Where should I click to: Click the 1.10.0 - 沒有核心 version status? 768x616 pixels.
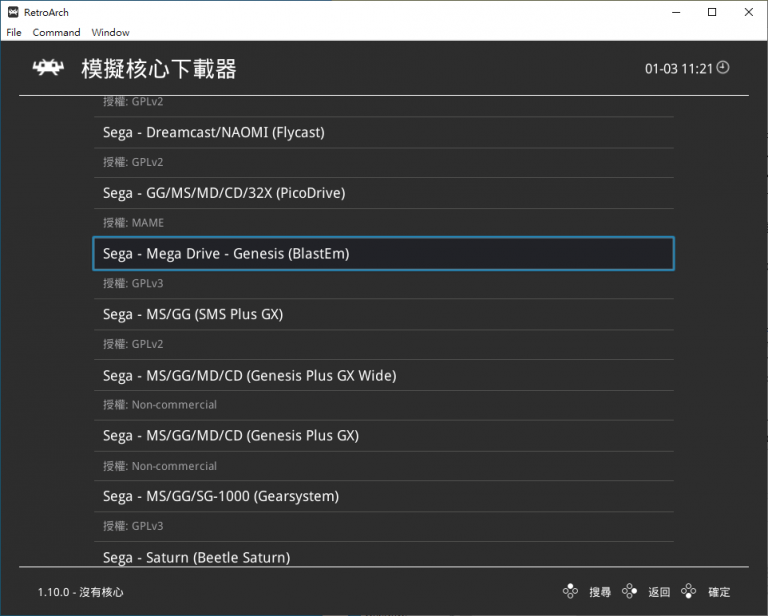[x=80, y=592]
